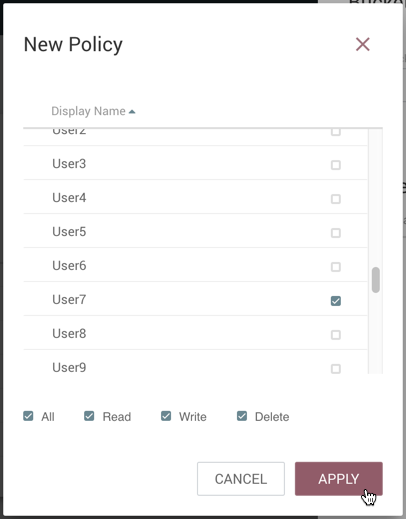Check the User3 checkbox
Image resolution: width=406 pixels, height=519 pixels.
[x=336, y=165]
